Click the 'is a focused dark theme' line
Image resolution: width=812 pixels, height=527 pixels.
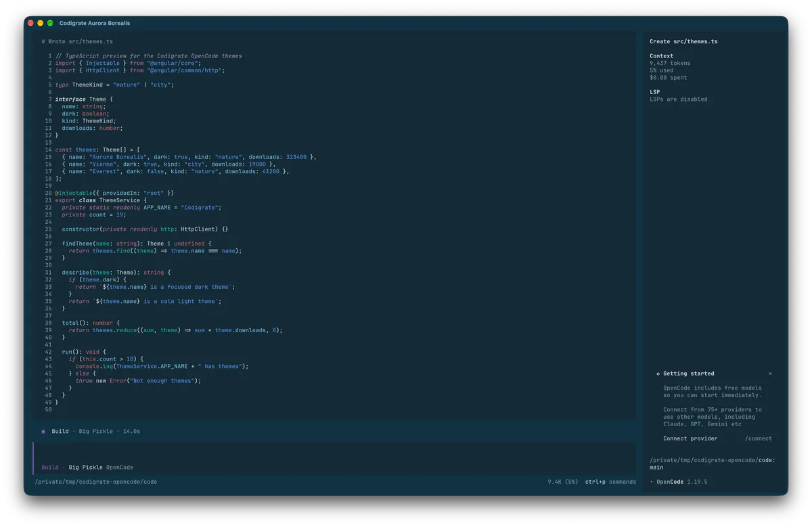coord(155,287)
